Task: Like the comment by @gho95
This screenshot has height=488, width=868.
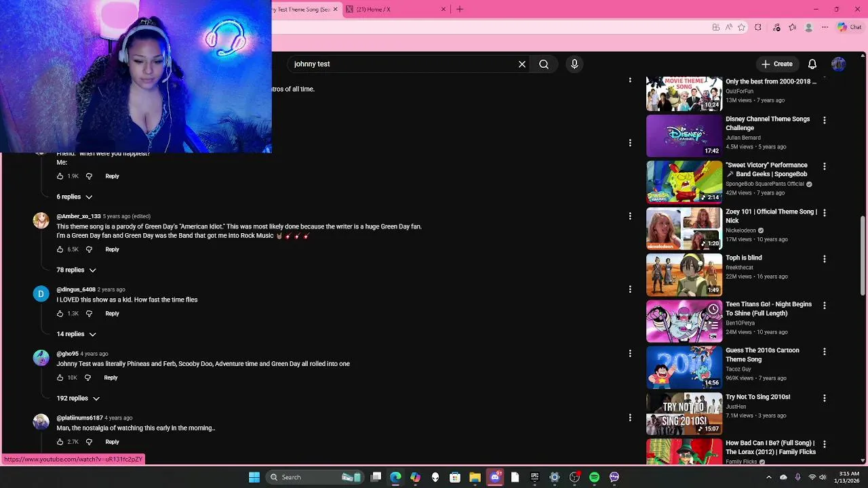Action: 60,378
